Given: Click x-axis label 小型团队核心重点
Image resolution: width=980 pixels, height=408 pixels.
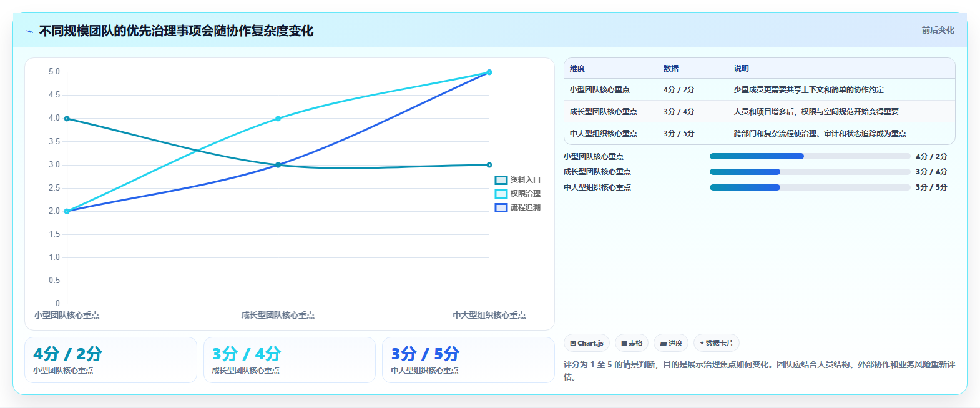Looking at the screenshot, I should pyautogui.click(x=67, y=316).
